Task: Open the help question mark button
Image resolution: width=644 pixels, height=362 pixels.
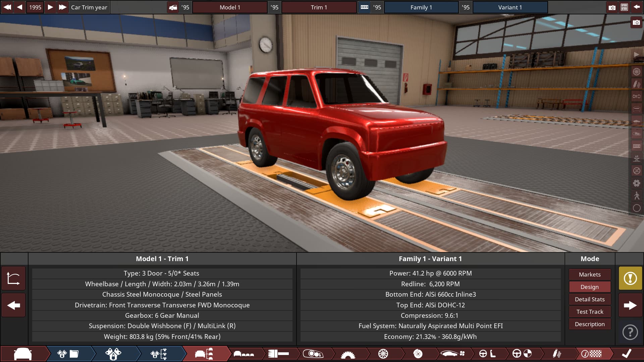Action: coord(630,332)
